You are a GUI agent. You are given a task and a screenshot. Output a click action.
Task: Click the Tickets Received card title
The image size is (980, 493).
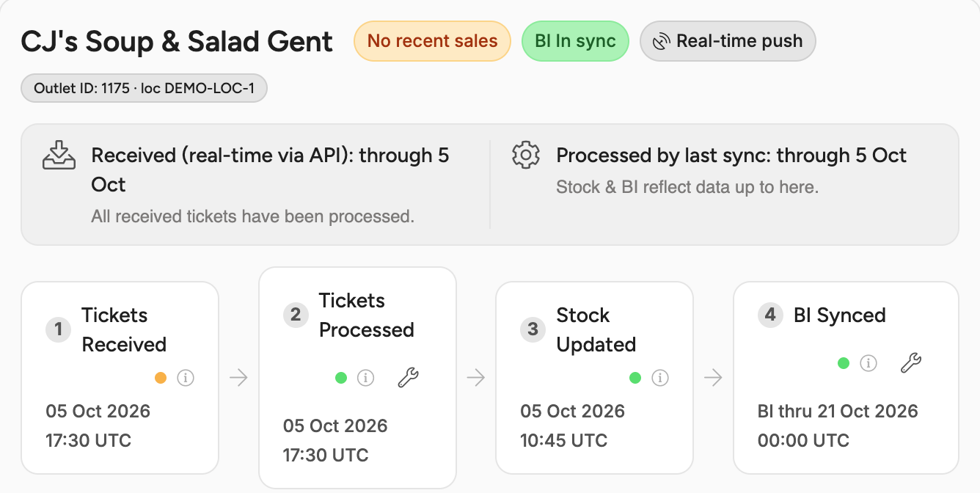point(124,329)
